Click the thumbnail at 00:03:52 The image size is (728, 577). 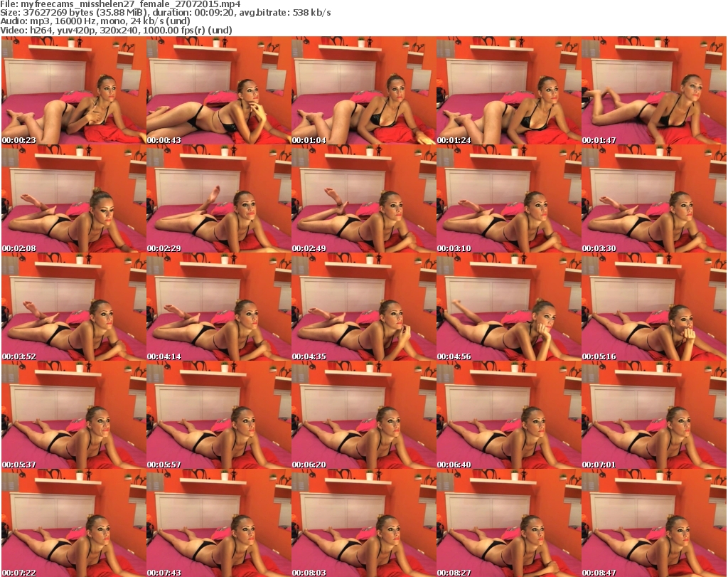(x=73, y=307)
